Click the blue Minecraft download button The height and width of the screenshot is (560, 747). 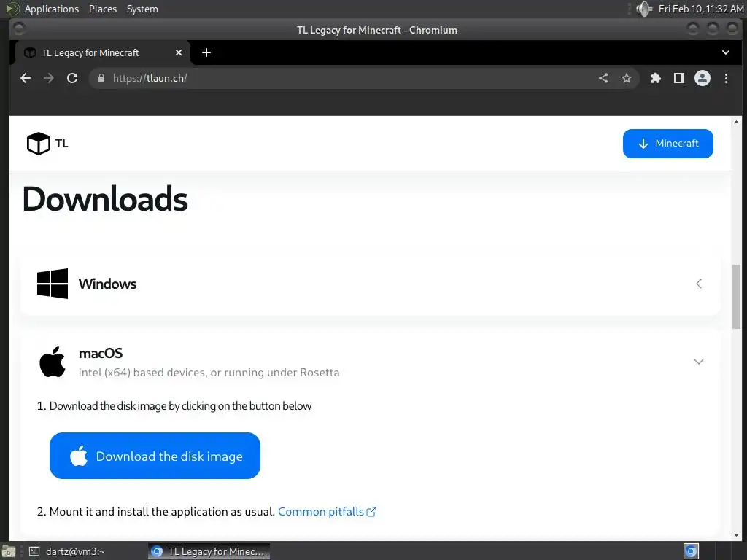[668, 144]
